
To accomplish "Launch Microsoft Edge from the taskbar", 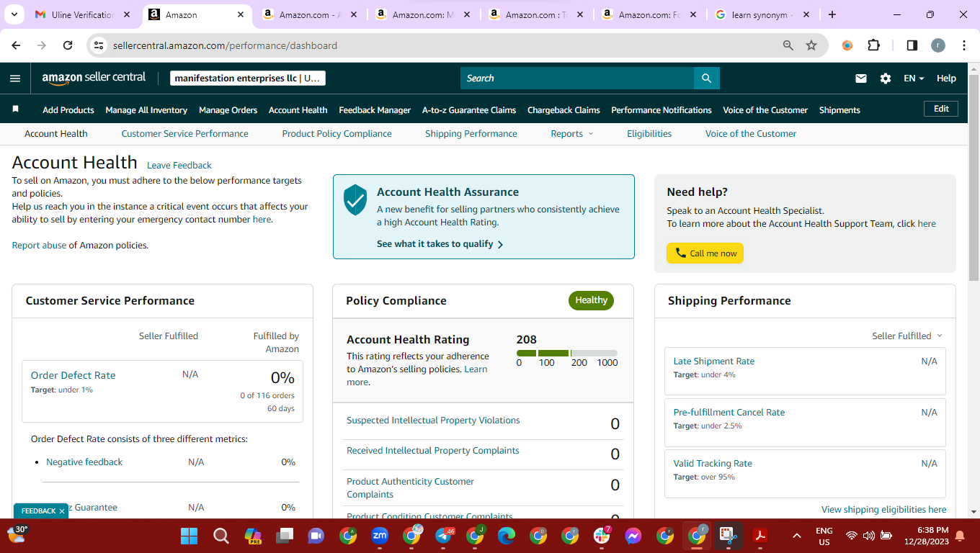I will click(507, 536).
